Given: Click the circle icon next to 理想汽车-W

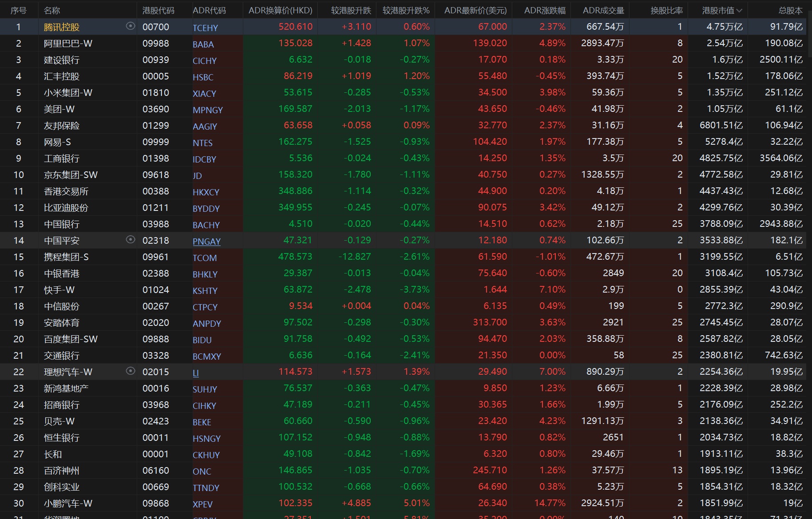Looking at the screenshot, I should tap(131, 371).
